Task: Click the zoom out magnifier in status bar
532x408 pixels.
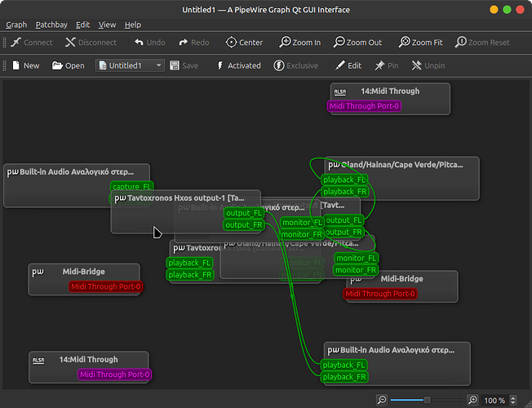Action: 382,400
